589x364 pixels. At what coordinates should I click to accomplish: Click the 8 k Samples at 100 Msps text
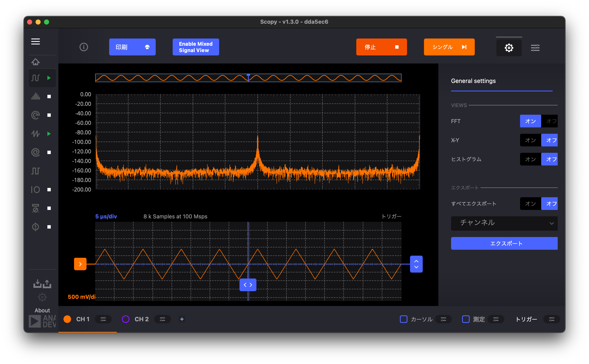[x=175, y=216]
